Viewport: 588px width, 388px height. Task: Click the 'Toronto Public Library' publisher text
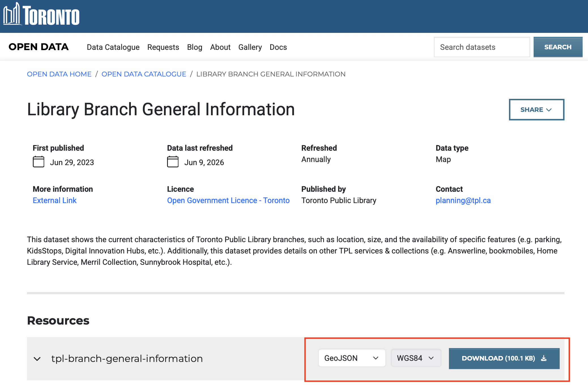click(339, 201)
